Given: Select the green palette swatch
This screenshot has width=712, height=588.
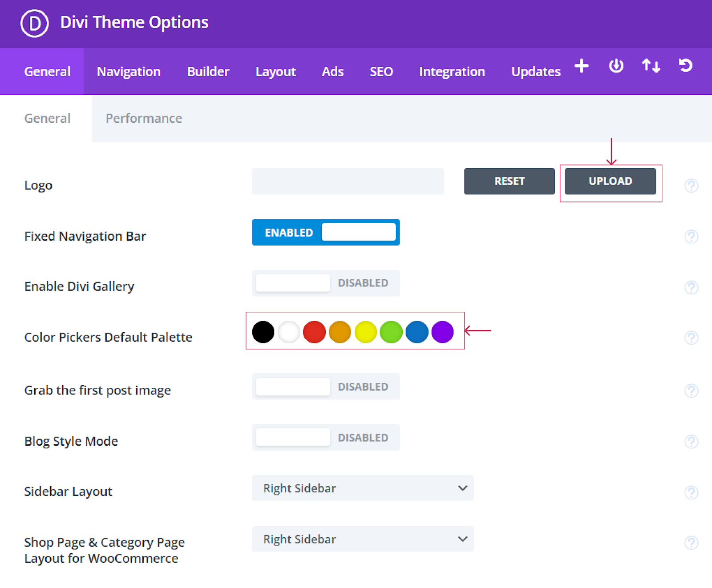Looking at the screenshot, I should pos(391,332).
